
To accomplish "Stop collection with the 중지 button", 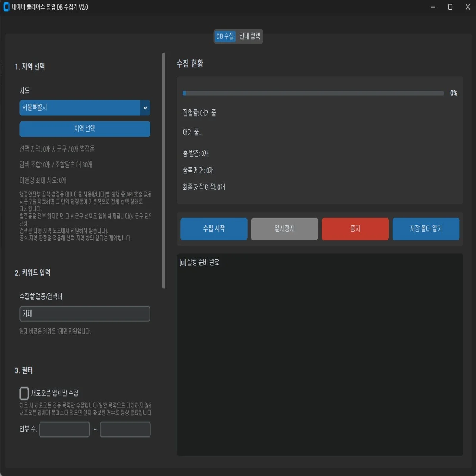I will click(x=355, y=229).
